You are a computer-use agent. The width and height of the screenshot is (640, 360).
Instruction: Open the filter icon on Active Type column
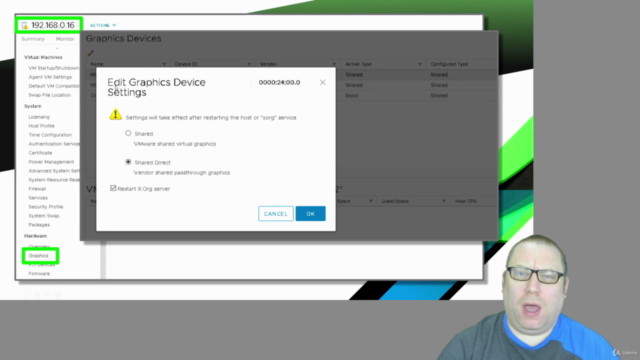pyautogui.click(x=420, y=64)
